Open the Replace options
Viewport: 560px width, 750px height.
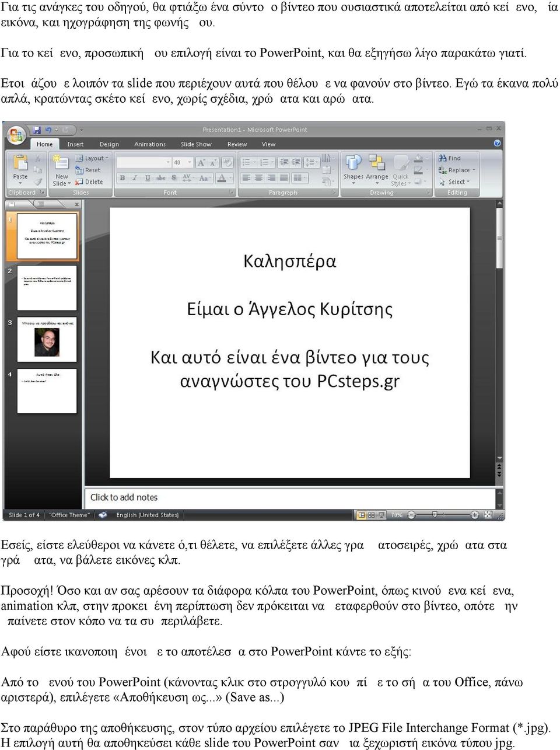(457, 170)
